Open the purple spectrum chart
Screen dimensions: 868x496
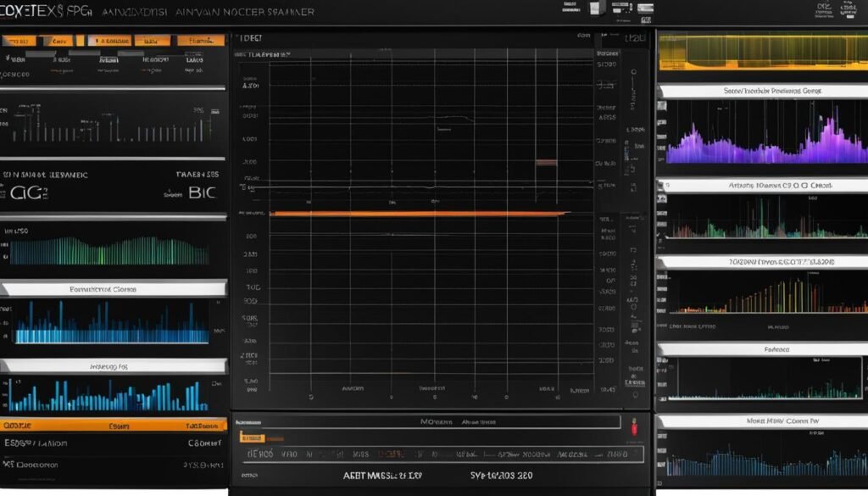(x=766, y=137)
